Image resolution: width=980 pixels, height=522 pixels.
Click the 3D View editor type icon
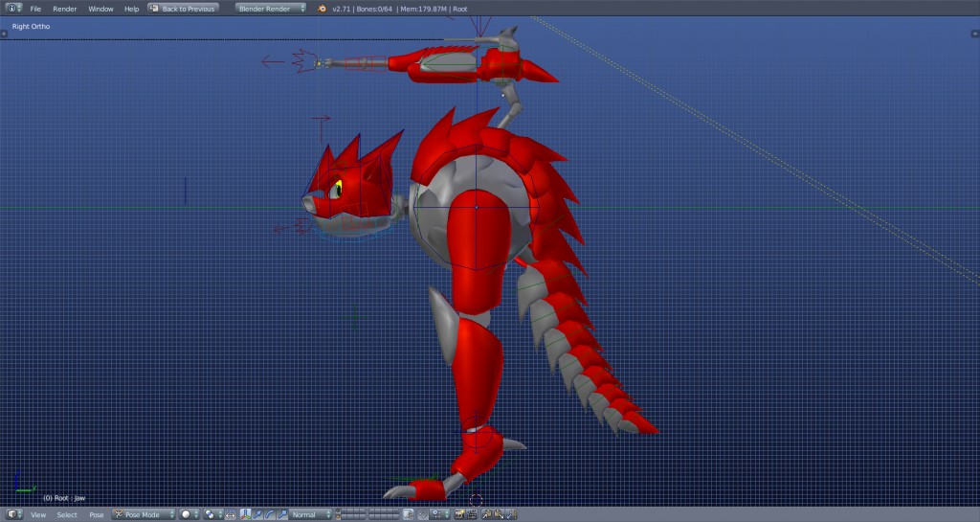pos(12,514)
